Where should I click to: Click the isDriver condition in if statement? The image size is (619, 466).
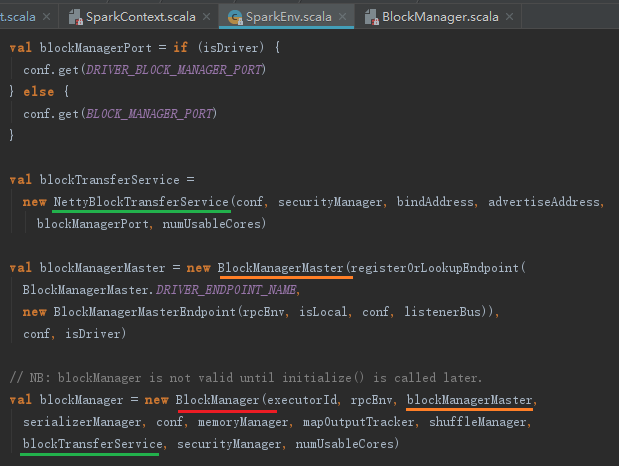[231, 48]
